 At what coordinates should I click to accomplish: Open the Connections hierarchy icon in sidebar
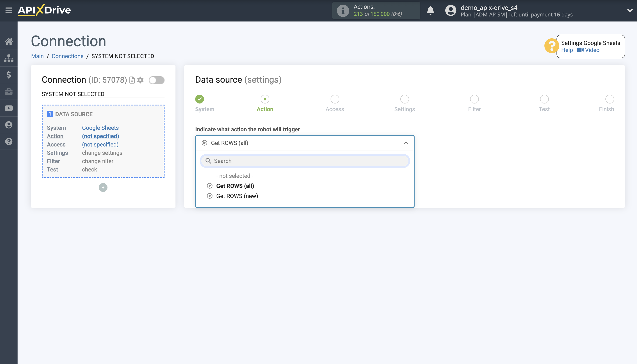(9, 58)
